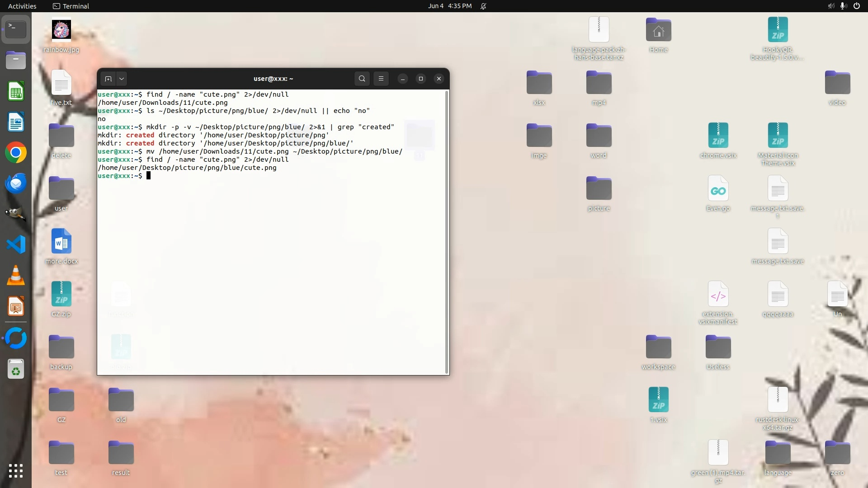The image size is (868, 488).
Task: Show Applications grid button
Action: pyautogui.click(x=16, y=471)
